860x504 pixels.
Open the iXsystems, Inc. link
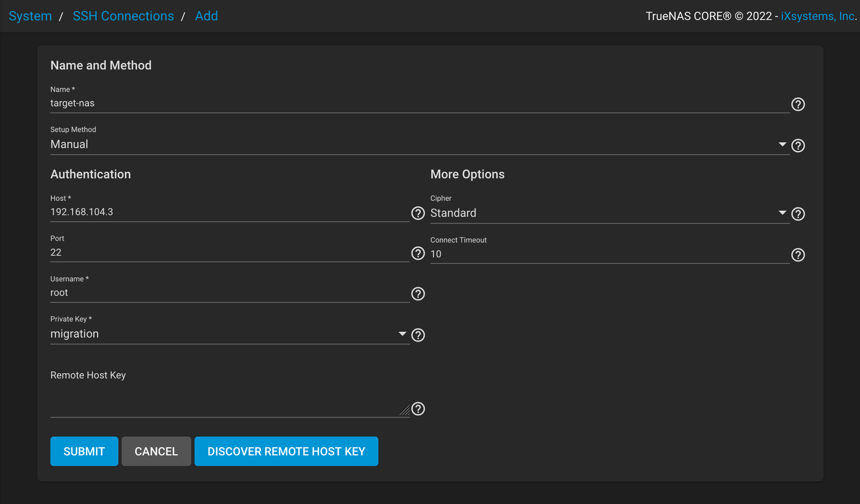point(818,16)
